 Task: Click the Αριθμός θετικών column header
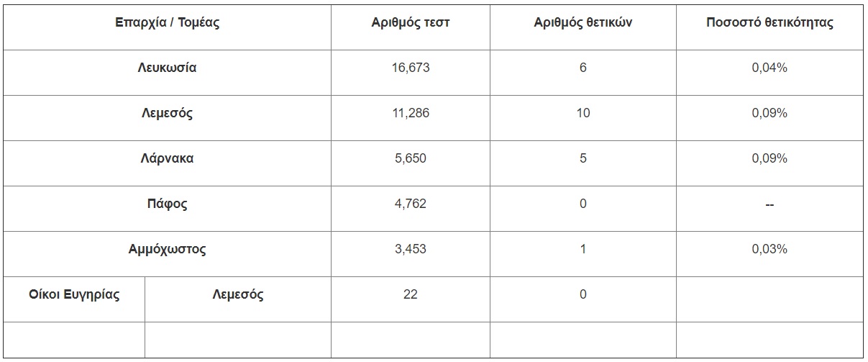583,23
